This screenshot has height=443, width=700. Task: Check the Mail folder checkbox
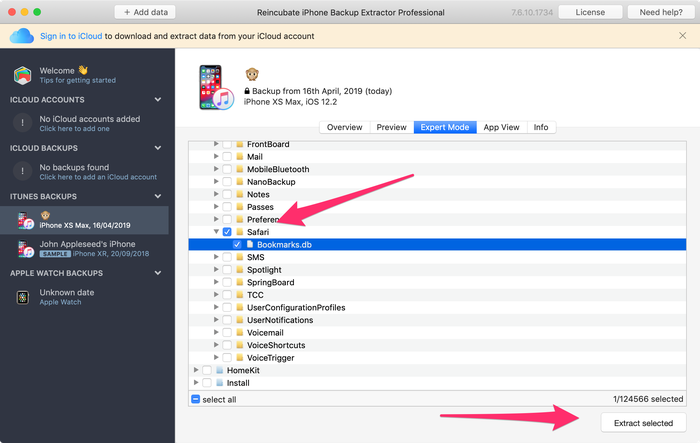[227, 157]
